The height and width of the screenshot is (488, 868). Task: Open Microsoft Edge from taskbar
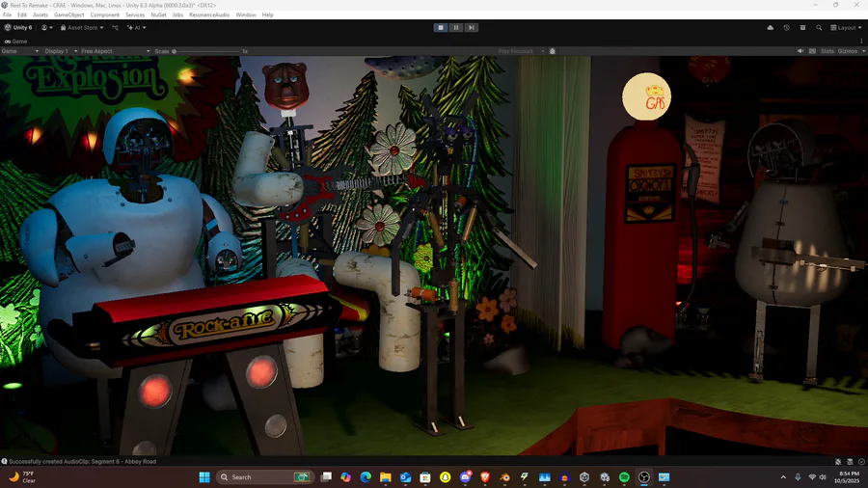[x=366, y=477]
